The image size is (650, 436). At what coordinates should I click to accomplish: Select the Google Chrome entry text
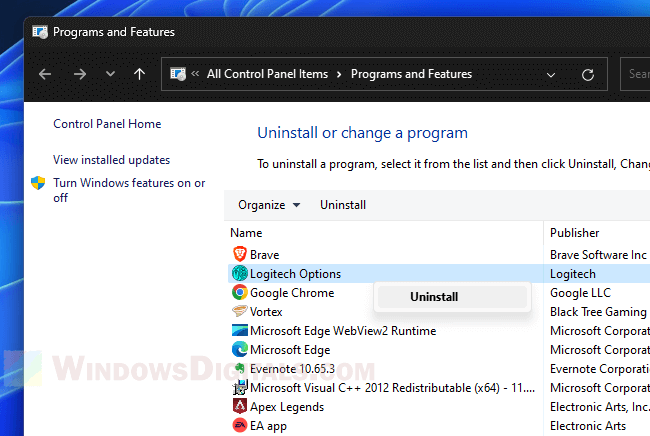pyautogui.click(x=292, y=293)
